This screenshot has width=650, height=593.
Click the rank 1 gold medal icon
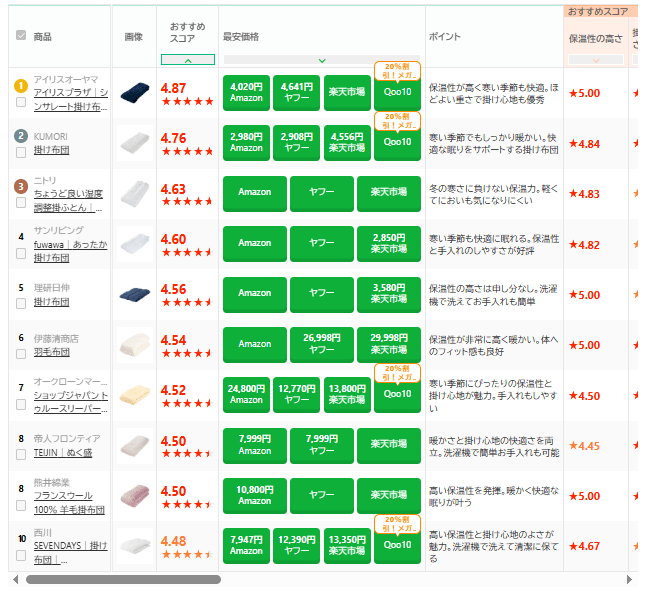pos(21,85)
